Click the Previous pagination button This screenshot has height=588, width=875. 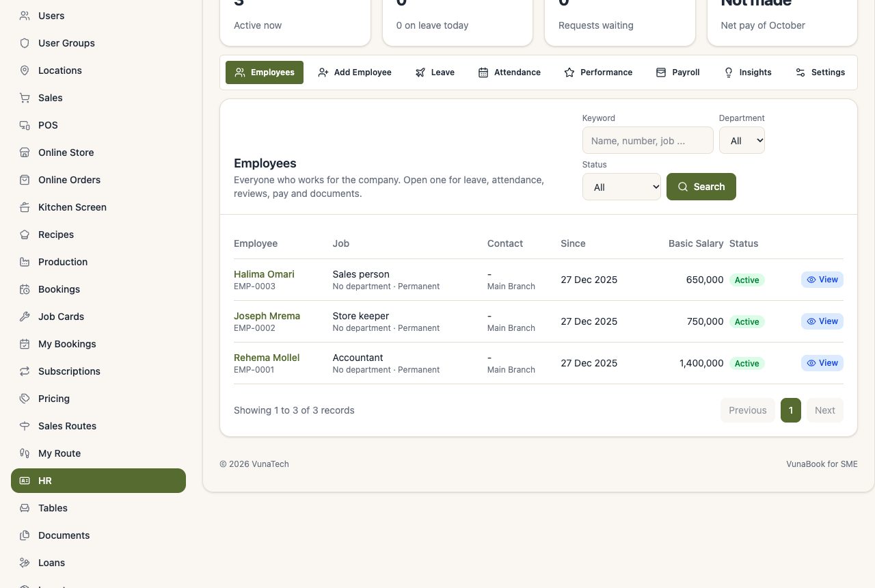point(748,410)
